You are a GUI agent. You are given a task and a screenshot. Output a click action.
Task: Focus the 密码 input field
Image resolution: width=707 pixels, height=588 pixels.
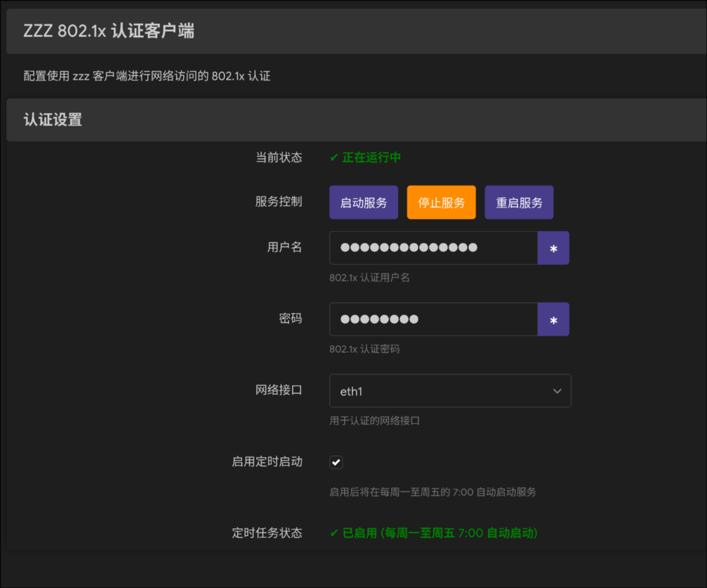point(433,319)
